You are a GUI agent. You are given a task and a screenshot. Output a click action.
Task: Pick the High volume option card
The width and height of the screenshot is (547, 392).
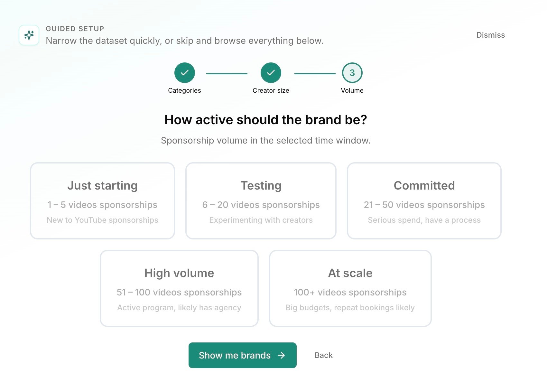pyautogui.click(x=179, y=288)
